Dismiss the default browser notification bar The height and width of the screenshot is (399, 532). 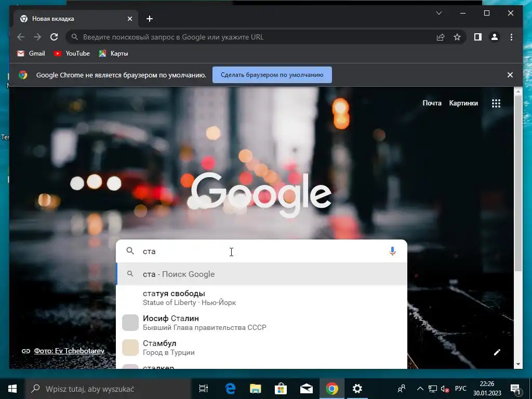tap(510, 75)
